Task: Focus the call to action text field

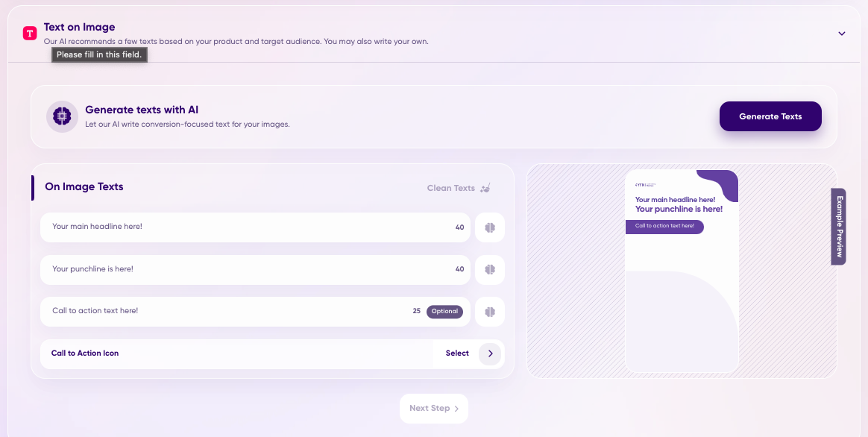Action: click(x=224, y=311)
